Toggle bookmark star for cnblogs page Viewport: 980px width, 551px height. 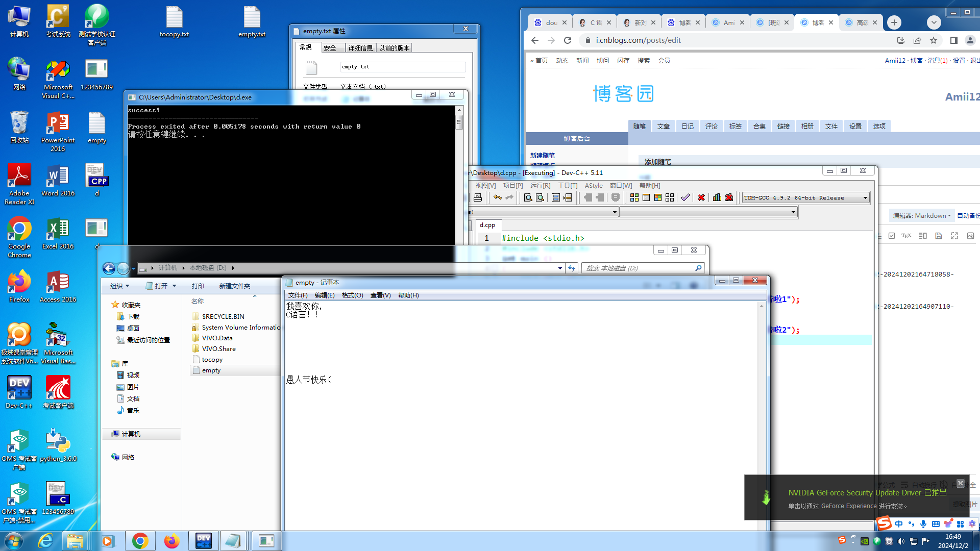934,40
